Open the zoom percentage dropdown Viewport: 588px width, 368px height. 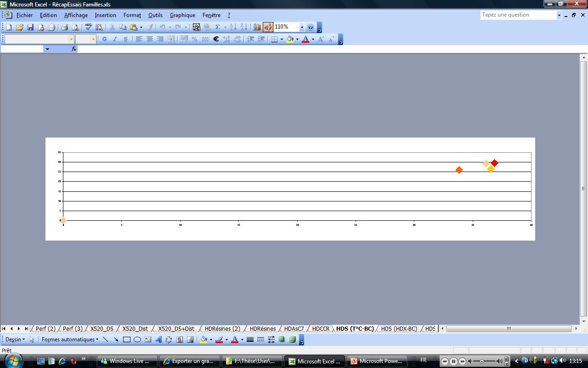pyautogui.click(x=302, y=27)
